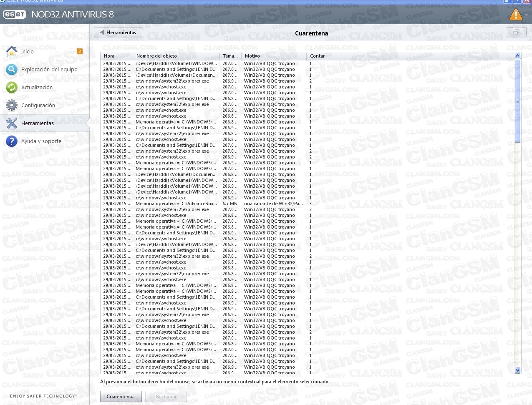The image size is (532, 405).
Task: Select the Actualización green arrow icon
Action: pos(12,88)
